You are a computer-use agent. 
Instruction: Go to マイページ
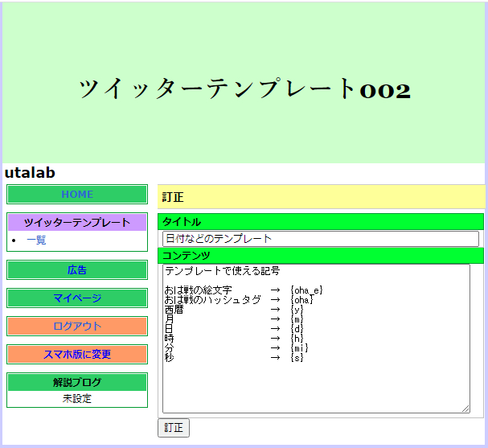(77, 298)
